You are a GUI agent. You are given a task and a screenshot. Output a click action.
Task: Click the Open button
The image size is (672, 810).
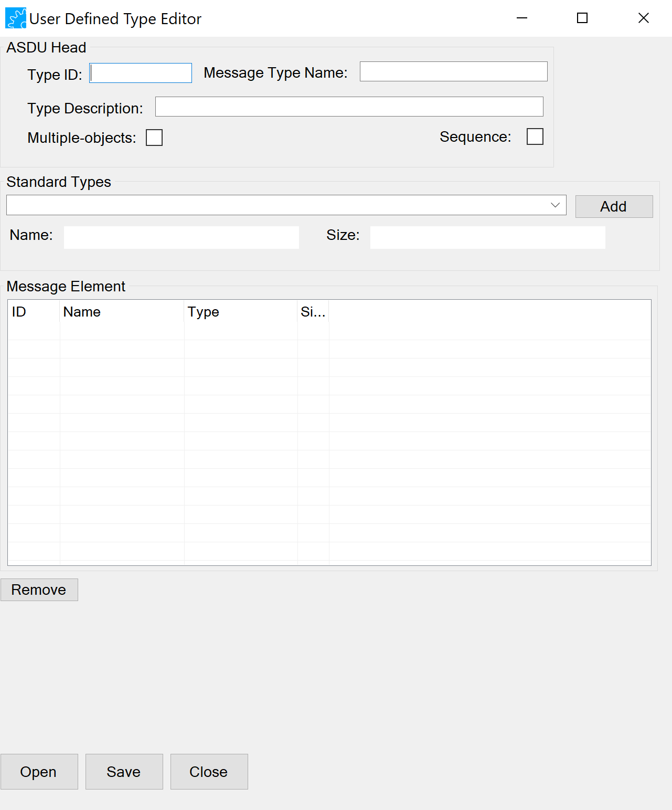coord(39,772)
